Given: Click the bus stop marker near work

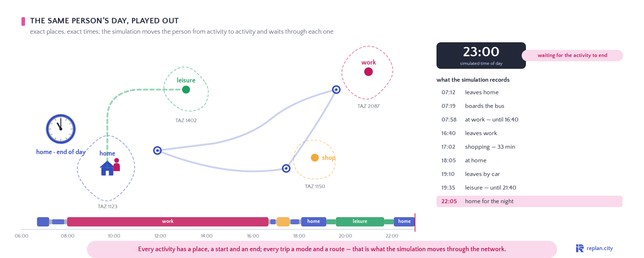Looking at the screenshot, I should tap(336, 90).
